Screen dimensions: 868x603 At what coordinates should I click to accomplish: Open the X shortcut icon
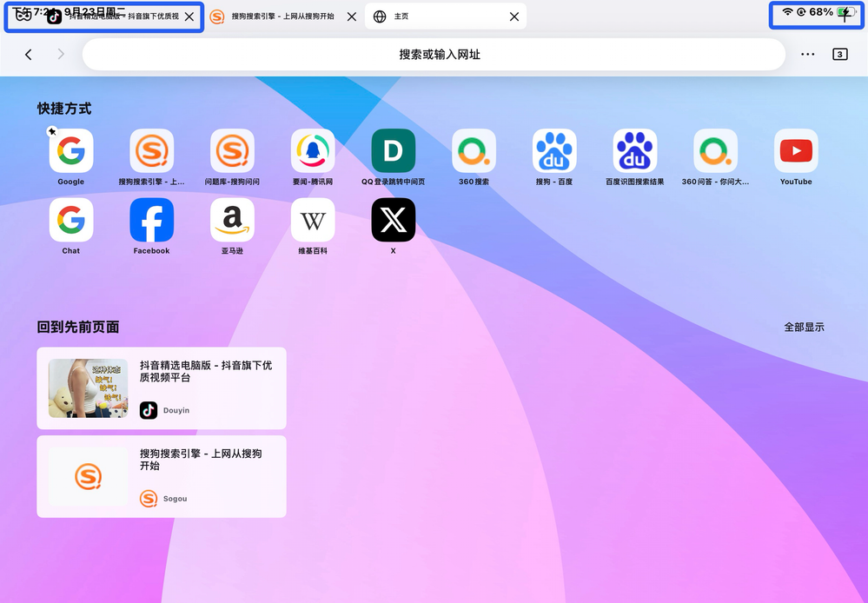tap(393, 221)
